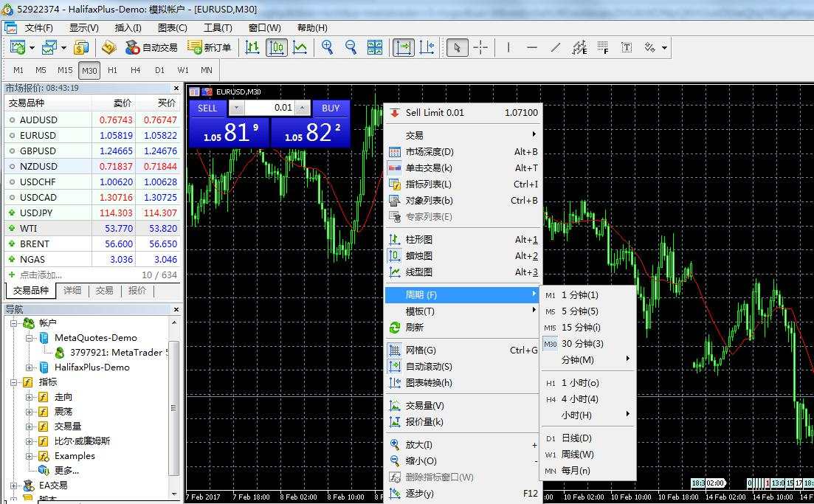This screenshot has width=814, height=504.
Task: Click the zoom in magnifier icon
Action: (x=327, y=48)
